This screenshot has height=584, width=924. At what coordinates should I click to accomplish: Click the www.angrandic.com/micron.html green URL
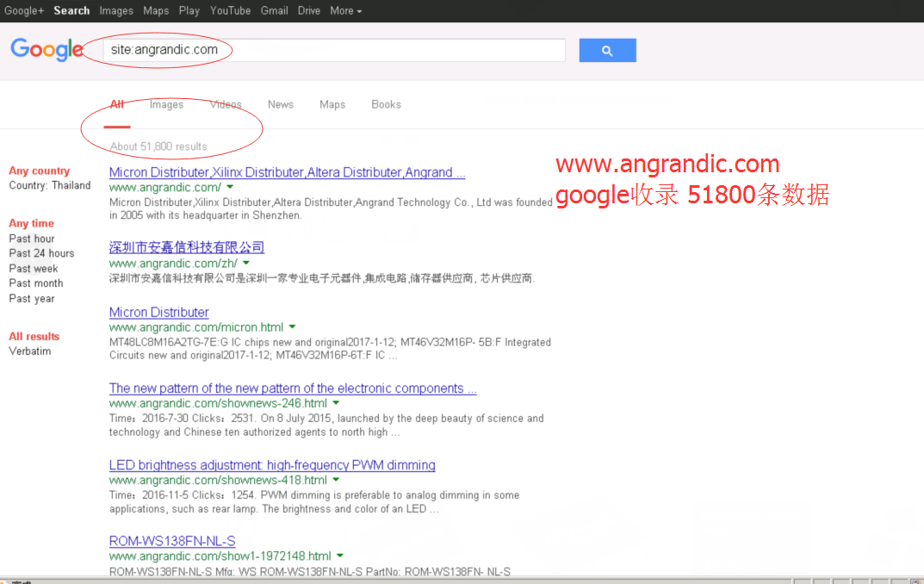(x=196, y=327)
